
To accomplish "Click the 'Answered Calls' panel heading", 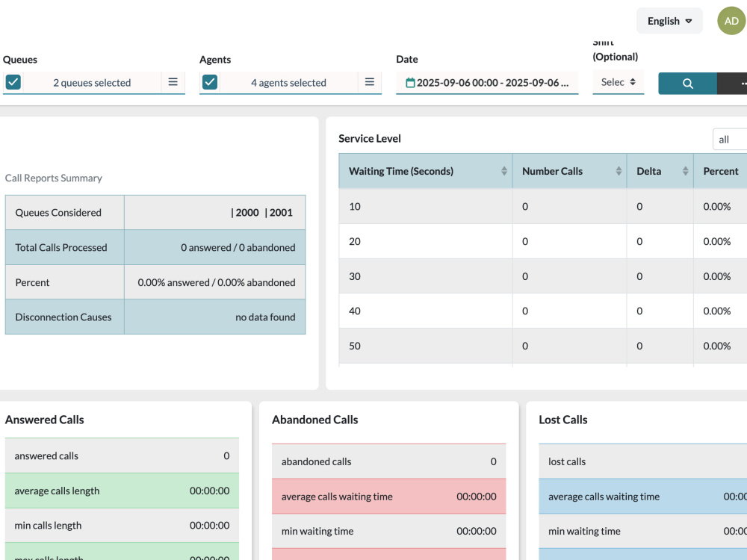I will click(x=44, y=420).
